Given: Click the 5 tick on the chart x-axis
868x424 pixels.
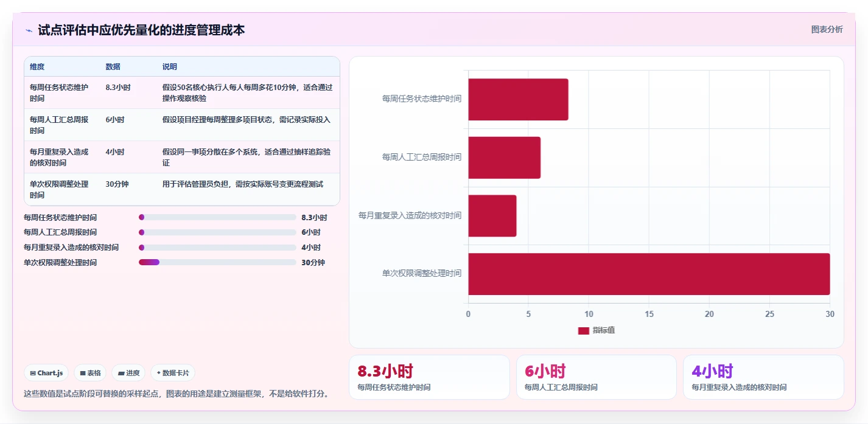Looking at the screenshot, I should [x=528, y=315].
